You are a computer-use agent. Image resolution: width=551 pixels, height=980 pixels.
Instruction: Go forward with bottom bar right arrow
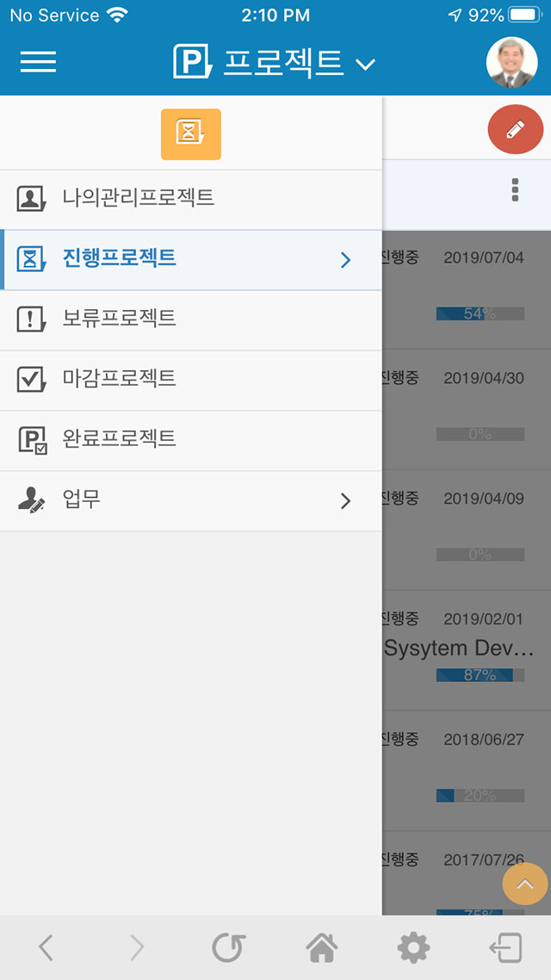click(x=137, y=948)
